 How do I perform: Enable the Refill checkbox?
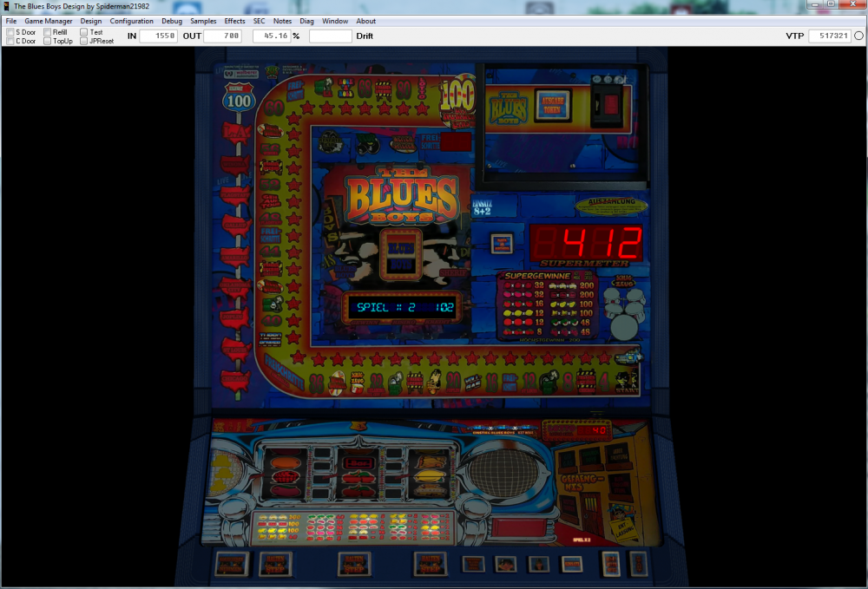click(48, 32)
